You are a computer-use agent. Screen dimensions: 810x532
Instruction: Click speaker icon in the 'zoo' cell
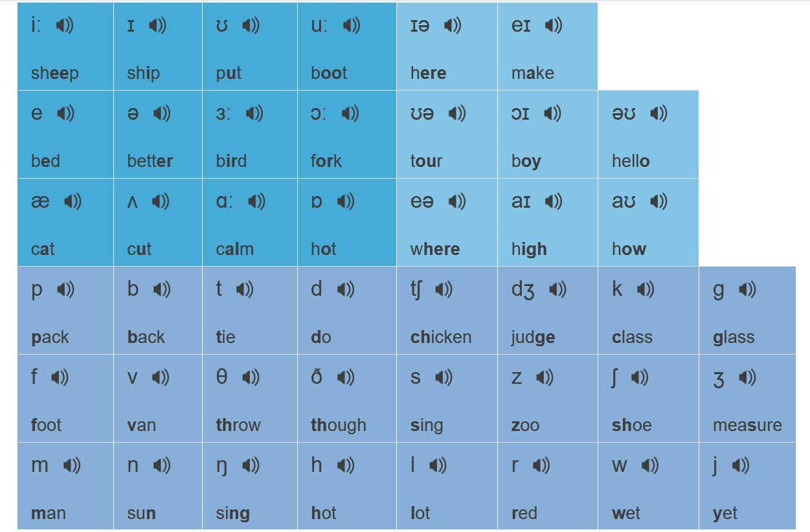[x=545, y=377]
